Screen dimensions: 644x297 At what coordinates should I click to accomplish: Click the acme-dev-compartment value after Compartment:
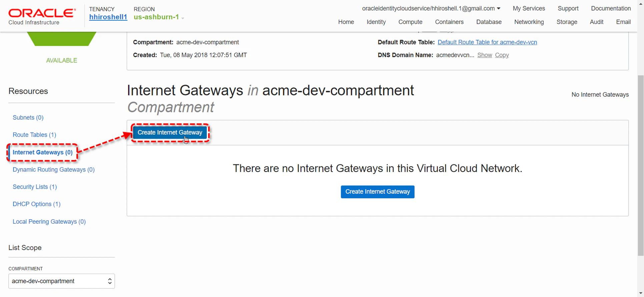pyautogui.click(x=207, y=42)
